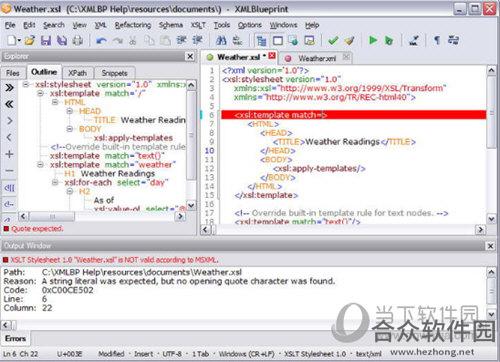Viewport: 500px width, 362px height.
Task: Click the 'Windows (CR+LF)' status bar entry
Action: pyautogui.click(x=247, y=354)
